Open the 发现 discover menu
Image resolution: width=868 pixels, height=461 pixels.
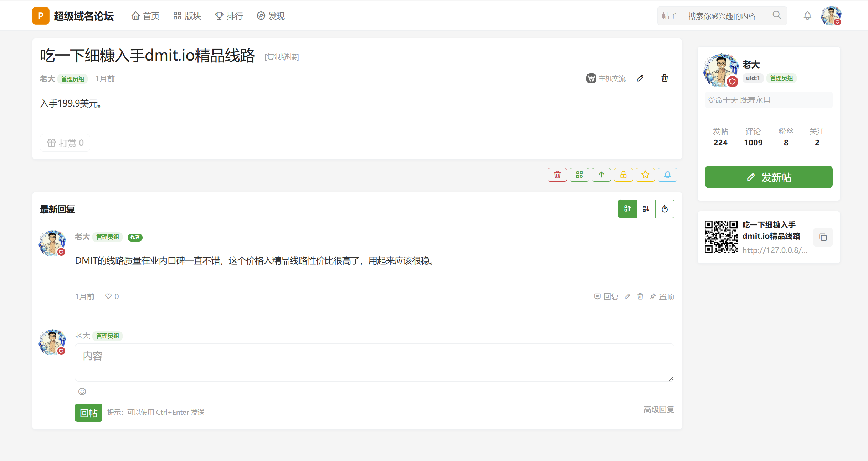click(x=271, y=16)
